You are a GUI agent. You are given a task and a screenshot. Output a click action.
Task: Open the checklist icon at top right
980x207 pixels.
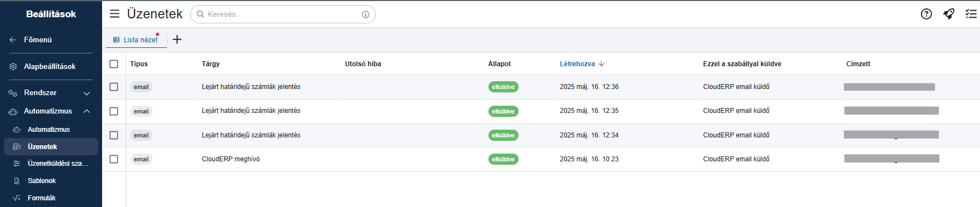coord(971,14)
